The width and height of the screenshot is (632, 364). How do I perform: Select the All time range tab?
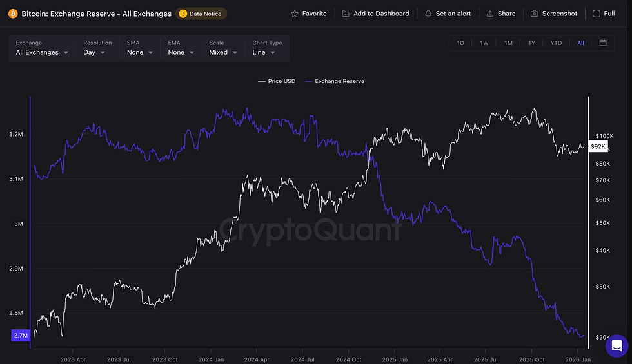(x=580, y=43)
